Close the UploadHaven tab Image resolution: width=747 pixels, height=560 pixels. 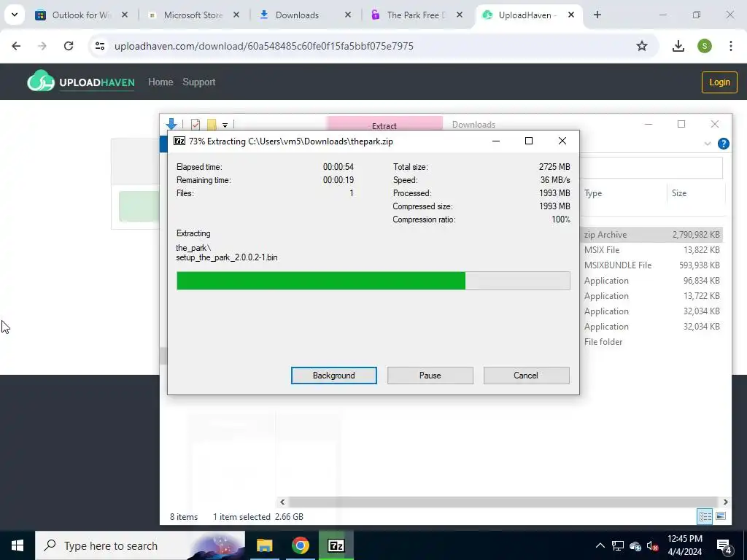coord(570,15)
